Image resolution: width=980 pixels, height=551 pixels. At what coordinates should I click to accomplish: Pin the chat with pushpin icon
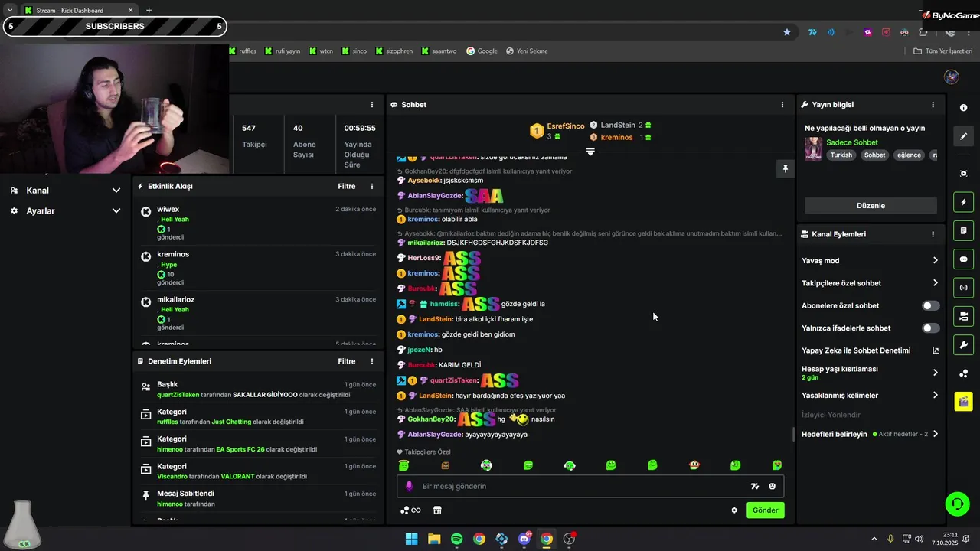pos(785,168)
